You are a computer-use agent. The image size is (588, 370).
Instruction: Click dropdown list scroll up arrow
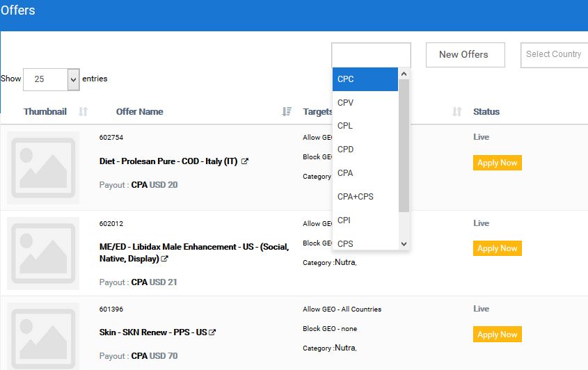[404, 74]
